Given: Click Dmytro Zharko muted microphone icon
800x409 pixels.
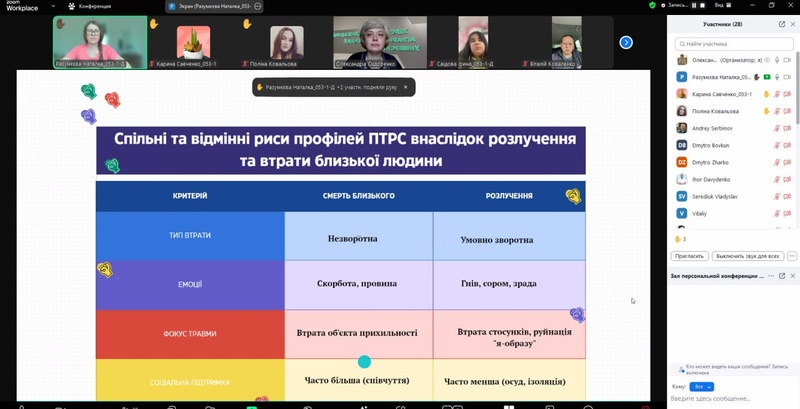Looking at the screenshot, I should [x=777, y=162].
